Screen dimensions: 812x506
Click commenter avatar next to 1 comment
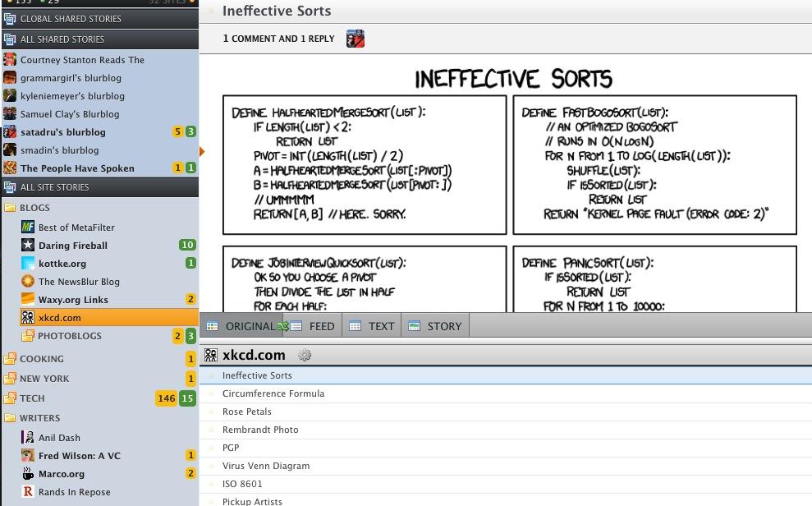356,39
